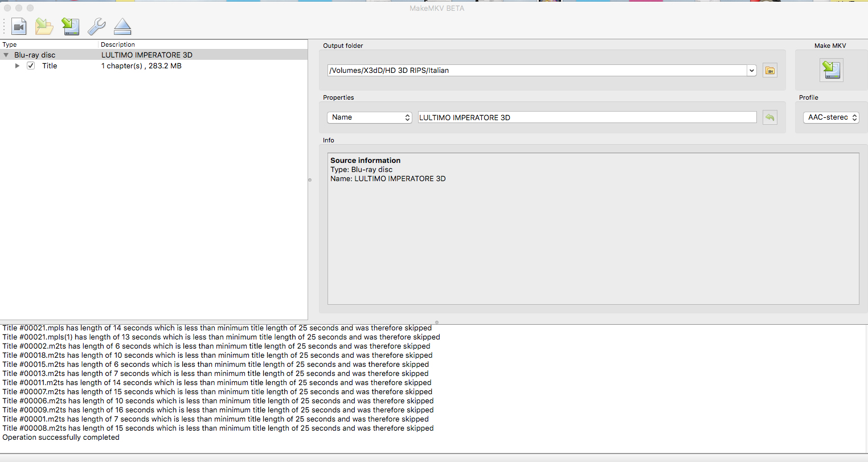Collapse the Blu-ray disc tree node

pyautogui.click(x=6, y=55)
